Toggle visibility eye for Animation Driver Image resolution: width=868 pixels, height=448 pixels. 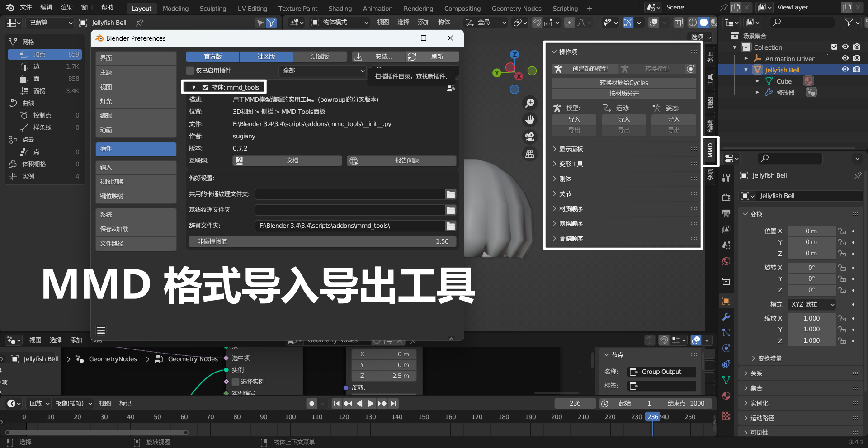click(845, 58)
